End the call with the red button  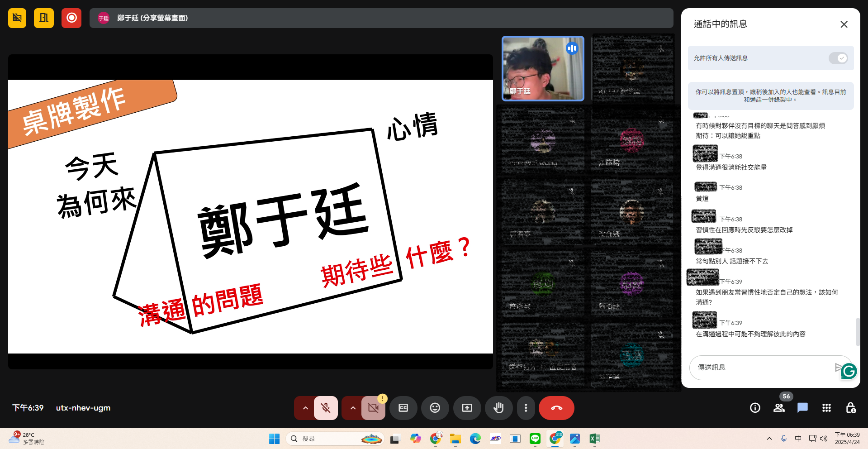click(x=556, y=408)
